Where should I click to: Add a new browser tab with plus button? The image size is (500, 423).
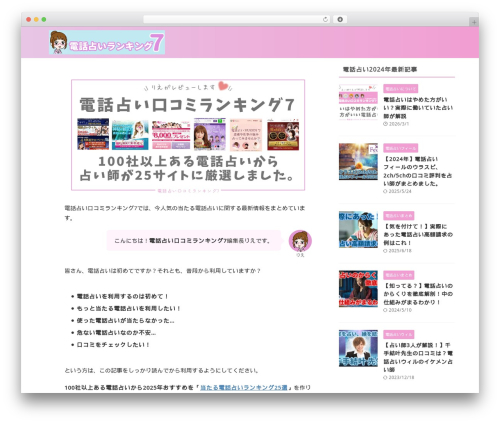(x=474, y=22)
